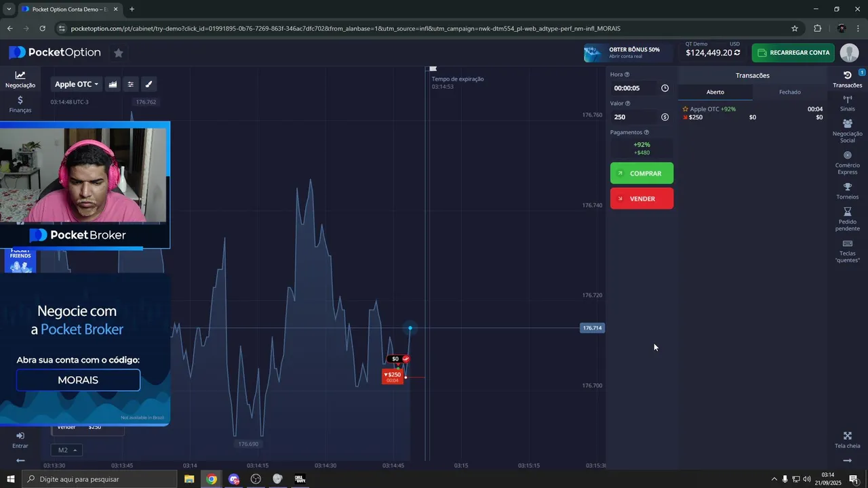
Task: Reload the browser page
Action: (42, 28)
